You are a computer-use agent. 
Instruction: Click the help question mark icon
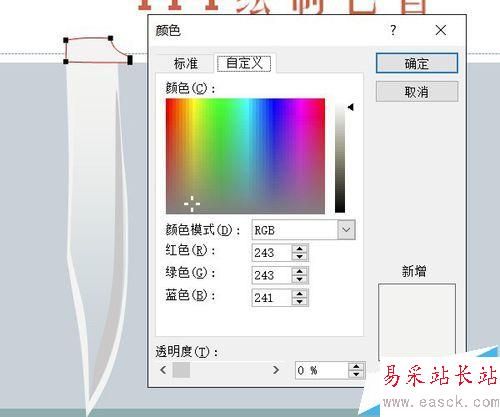393,30
